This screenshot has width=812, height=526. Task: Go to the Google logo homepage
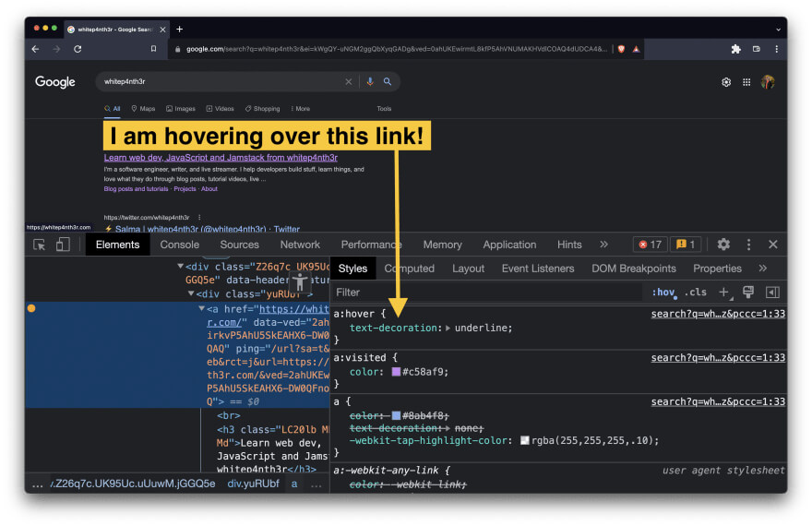pyautogui.click(x=54, y=82)
